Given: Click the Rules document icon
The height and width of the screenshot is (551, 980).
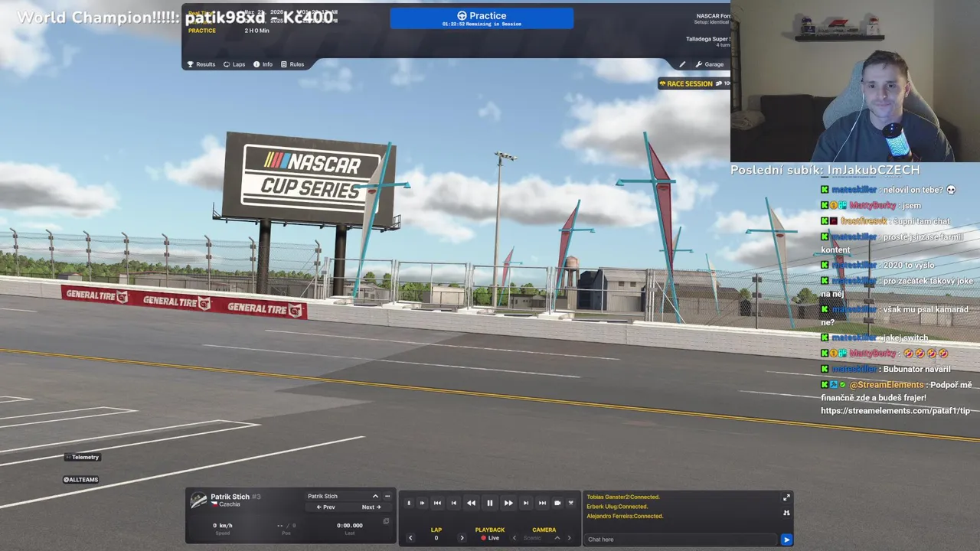Looking at the screenshot, I should 283,64.
